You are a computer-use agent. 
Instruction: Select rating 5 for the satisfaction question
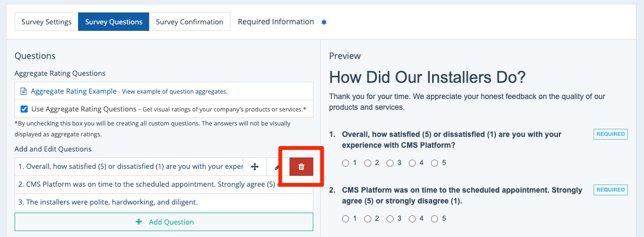434,163
